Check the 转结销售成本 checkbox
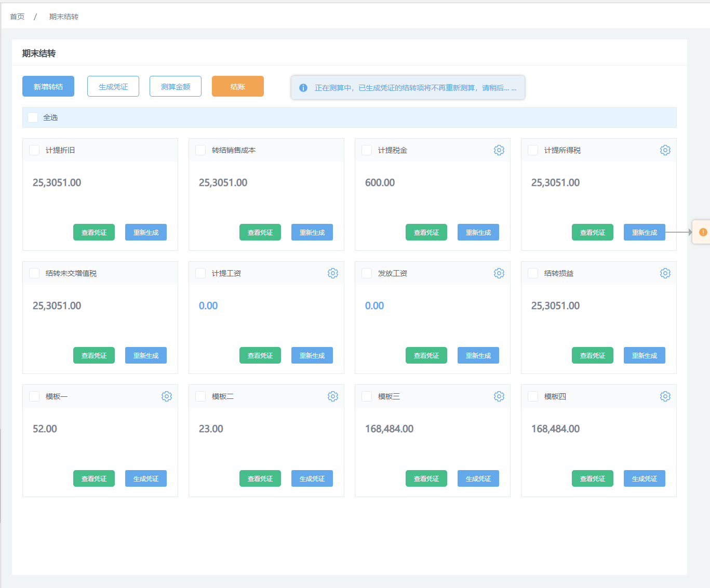This screenshot has height=588, width=710. [200, 150]
